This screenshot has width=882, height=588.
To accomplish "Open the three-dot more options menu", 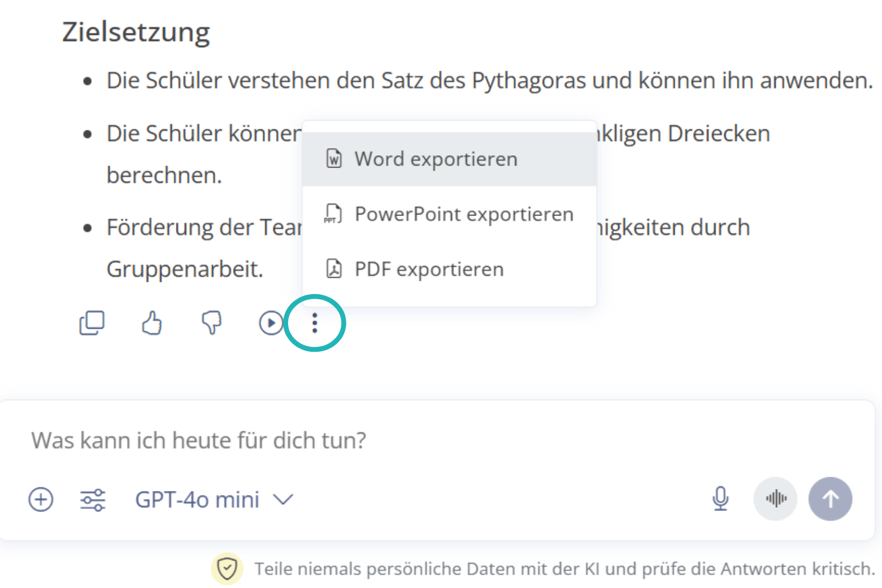I will pos(315,323).
